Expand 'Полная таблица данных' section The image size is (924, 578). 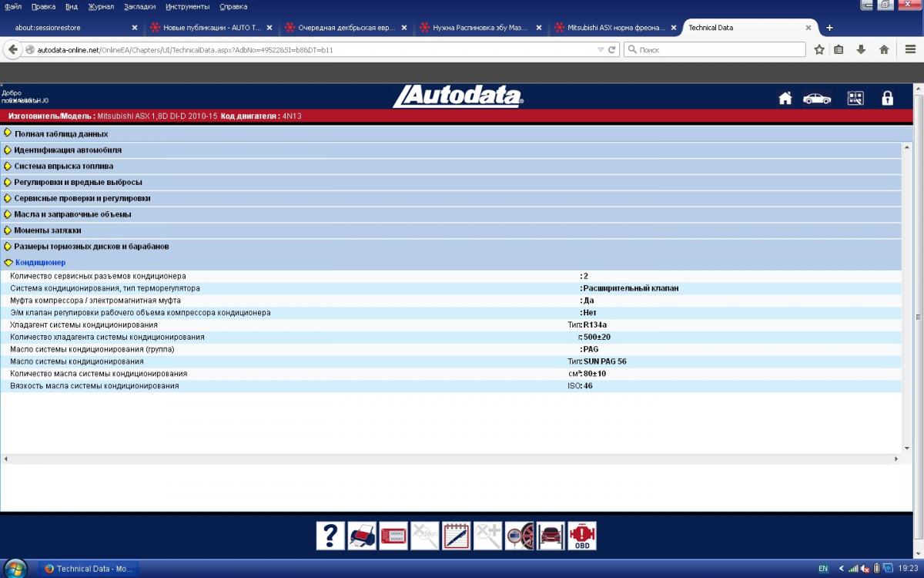(x=61, y=133)
